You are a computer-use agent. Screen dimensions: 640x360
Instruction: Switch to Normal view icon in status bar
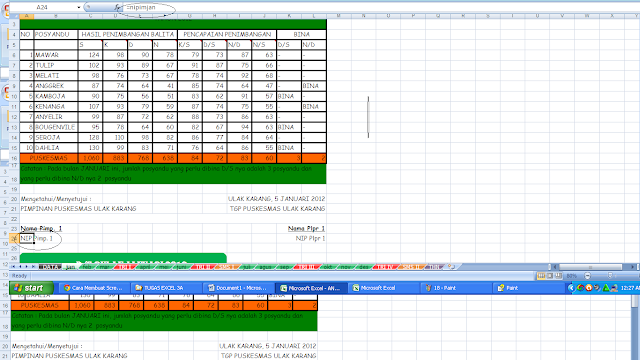541,276
